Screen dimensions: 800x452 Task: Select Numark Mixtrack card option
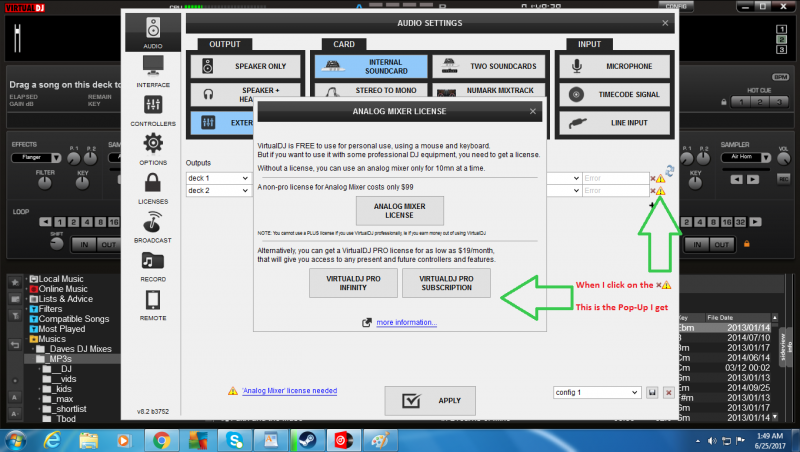click(489, 91)
